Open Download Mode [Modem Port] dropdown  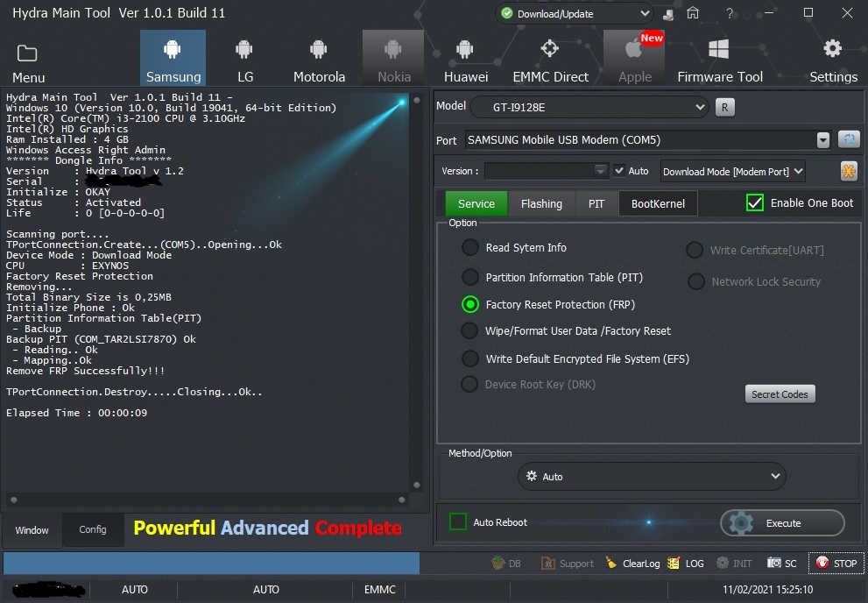tap(732, 172)
